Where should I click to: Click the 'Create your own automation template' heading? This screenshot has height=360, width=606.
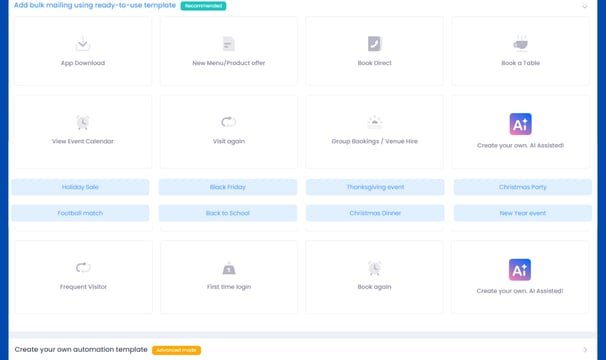click(x=81, y=350)
